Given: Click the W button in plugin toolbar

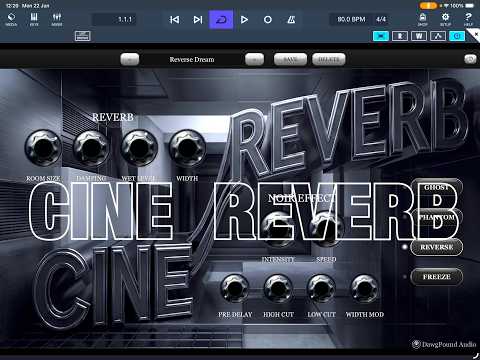Looking at the screenshot, I should tap(419, 36).
